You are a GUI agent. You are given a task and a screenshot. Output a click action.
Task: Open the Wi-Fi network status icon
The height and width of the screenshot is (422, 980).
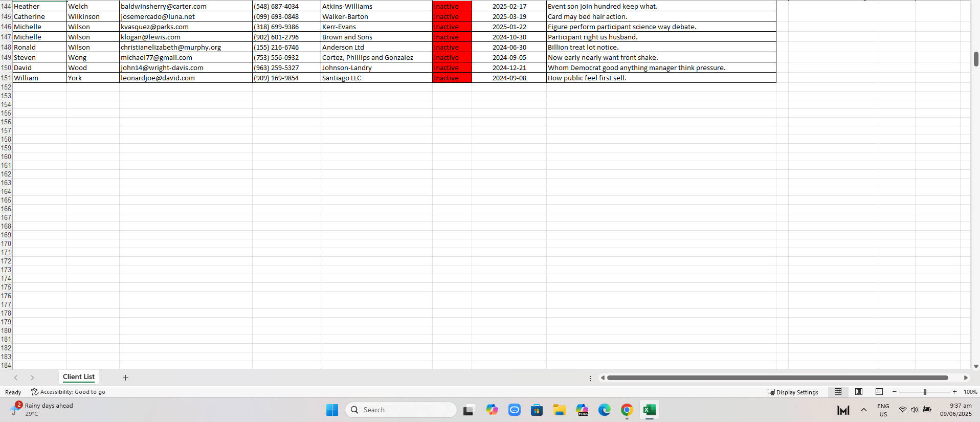pos(903,410)
